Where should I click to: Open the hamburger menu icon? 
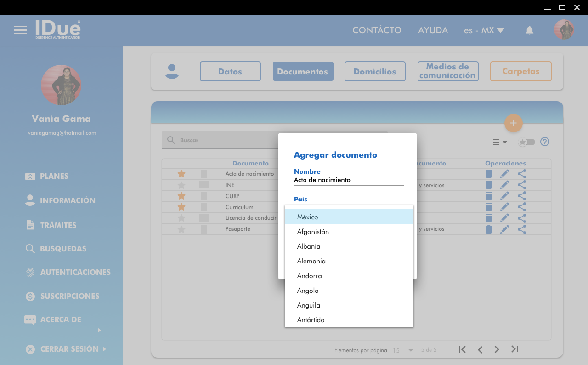(20, 30)
